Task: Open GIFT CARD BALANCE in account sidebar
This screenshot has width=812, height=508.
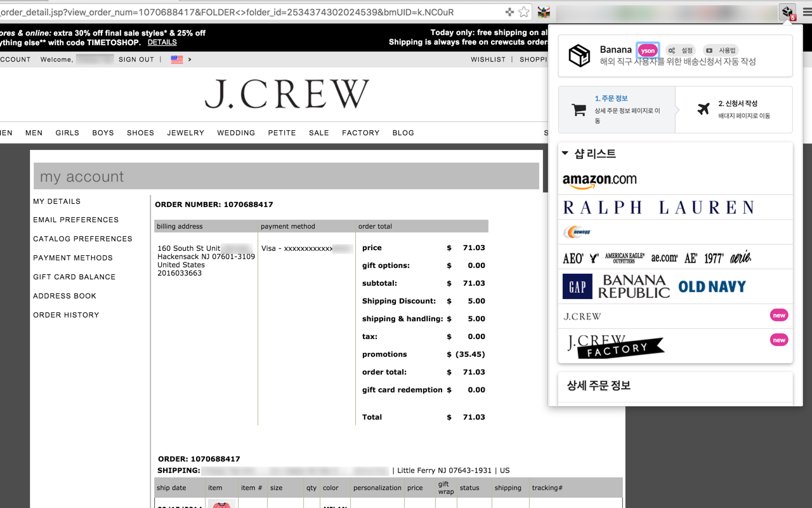Action: pyautogui.click(x=74, y=277)
